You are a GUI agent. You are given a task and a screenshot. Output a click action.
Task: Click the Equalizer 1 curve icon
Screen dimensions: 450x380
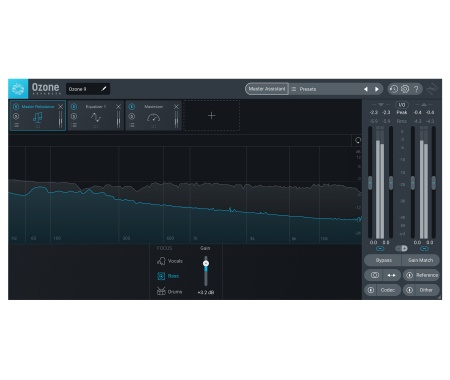click(96, 117)
